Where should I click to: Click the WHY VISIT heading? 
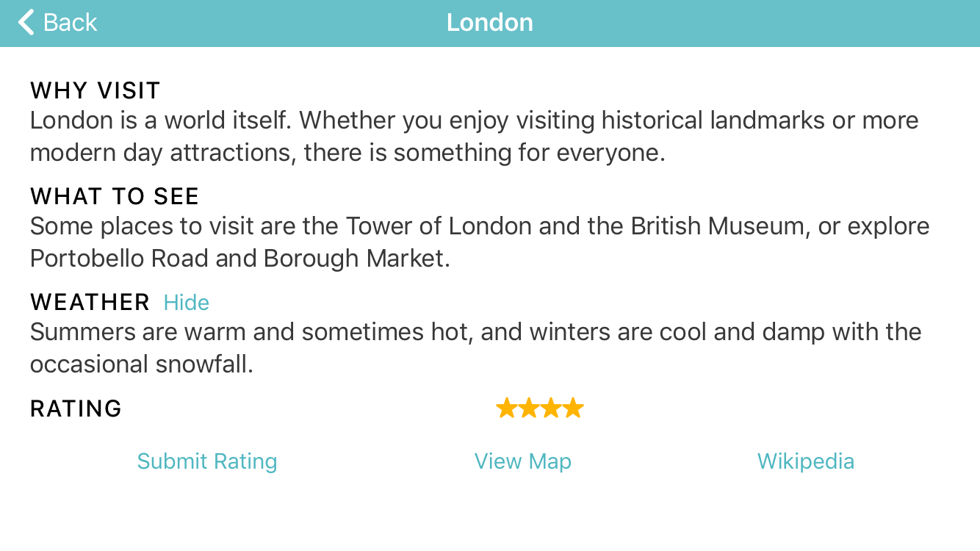pyautogui.click(x=96, y=90)
